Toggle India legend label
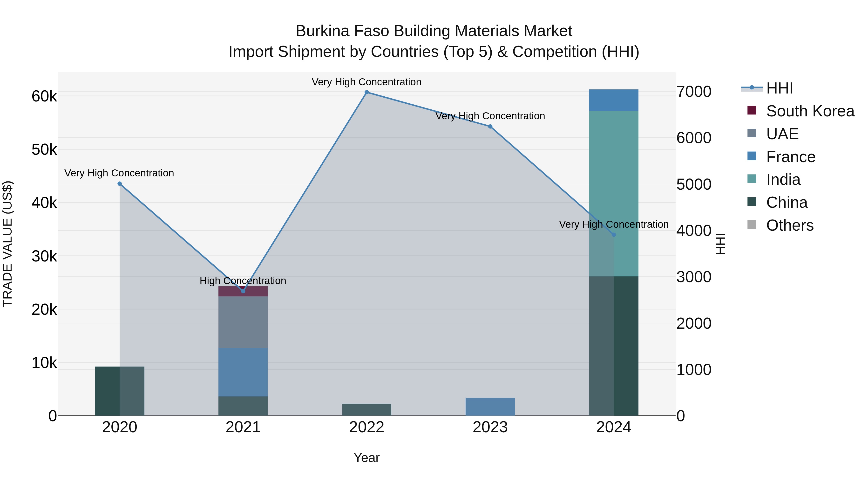The width and height of the screenshot is (868, 488). click(x=783, y=180)
